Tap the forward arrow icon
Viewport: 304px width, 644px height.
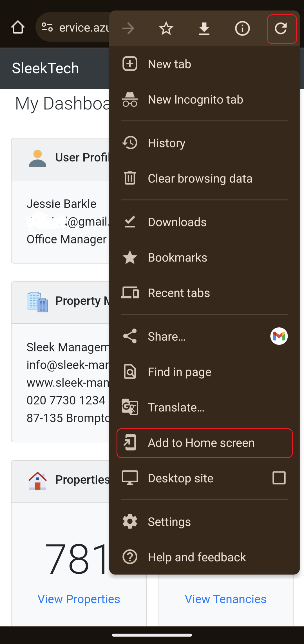tap(128, 28)
